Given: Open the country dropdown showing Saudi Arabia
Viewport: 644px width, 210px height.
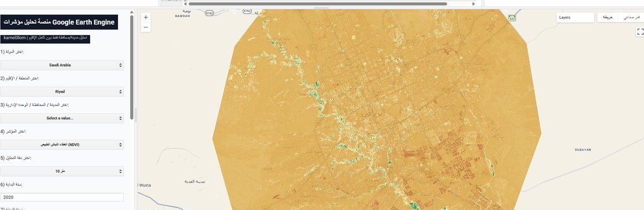Looking at the screenshot, I should point(62,65).
